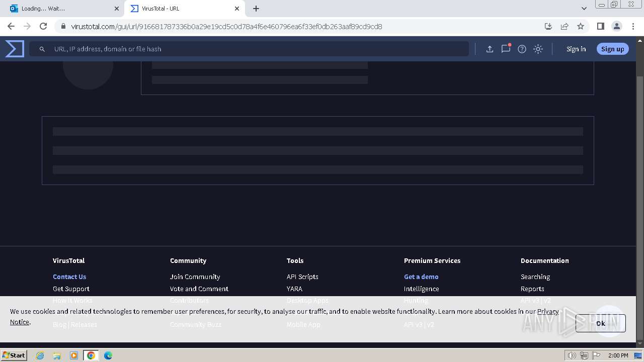Open the upload file icon

(x=490, y=49)
